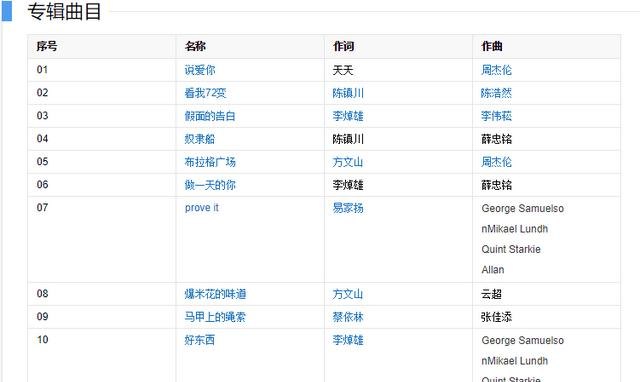Click track number 06
The height and width of the screenshot is (382, 640).
[42, 184]
